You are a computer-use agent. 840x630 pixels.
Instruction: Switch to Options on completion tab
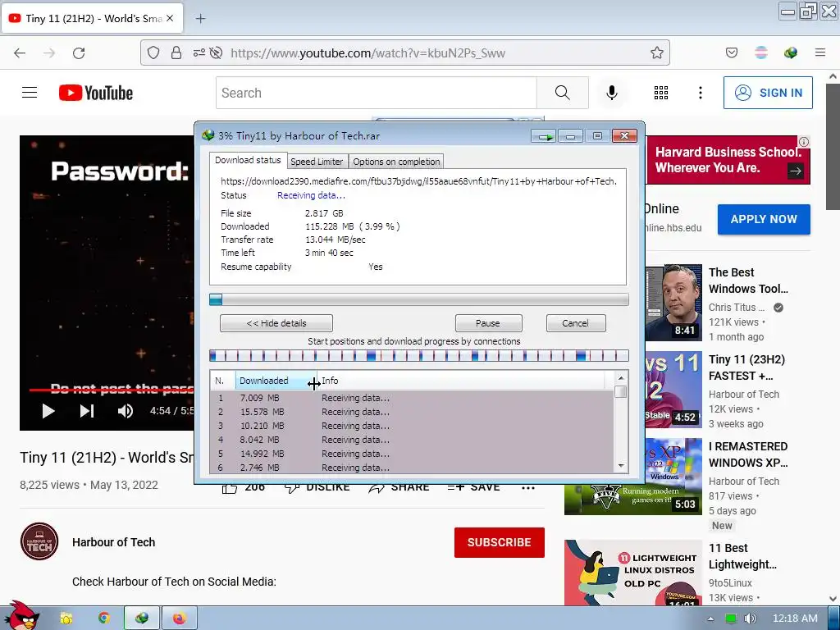[396, 162]
